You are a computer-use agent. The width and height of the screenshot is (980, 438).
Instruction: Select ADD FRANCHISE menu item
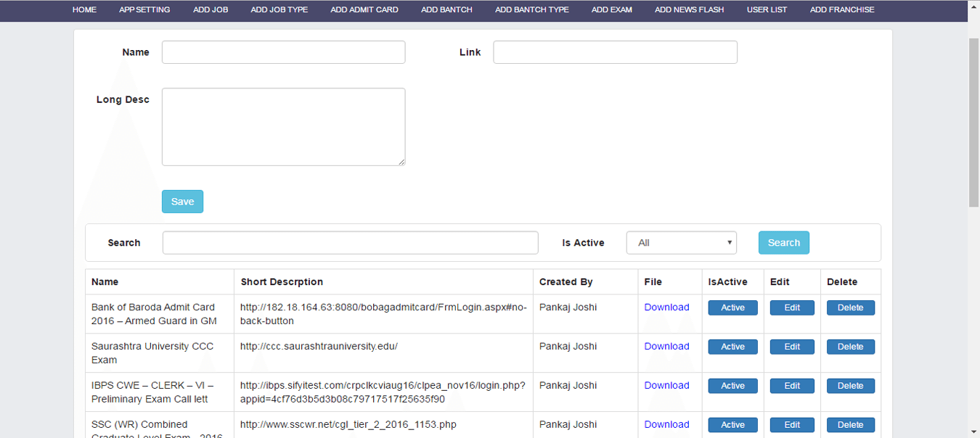point(842,9)
